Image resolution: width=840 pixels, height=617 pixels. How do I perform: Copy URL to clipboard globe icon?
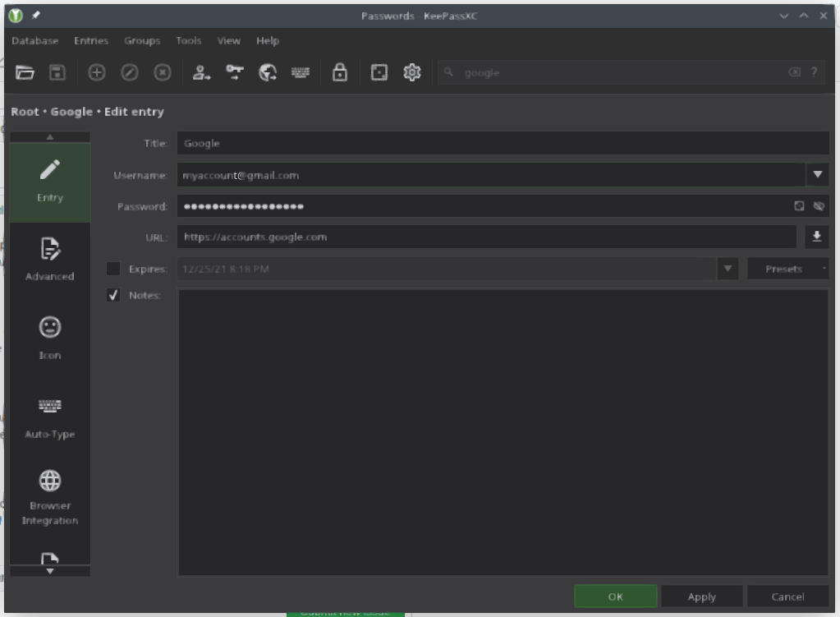268,72
